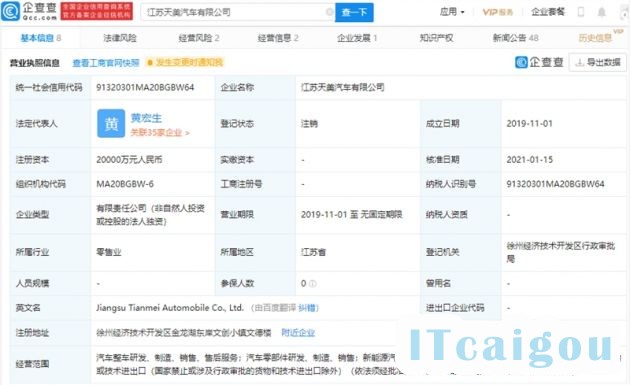This screenshot has width=630, height=385.
Task: Click the 查一下 search button
Action: pos(354,12)
